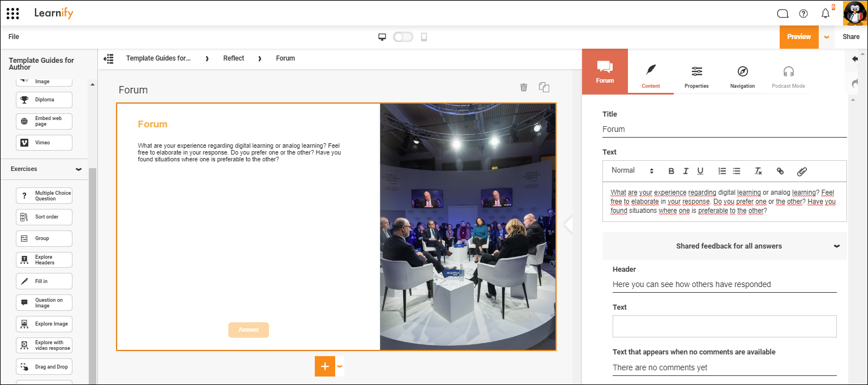Switch to Podcast Mode tab
The height and width of the screenshot is (385, 868).
788,77
